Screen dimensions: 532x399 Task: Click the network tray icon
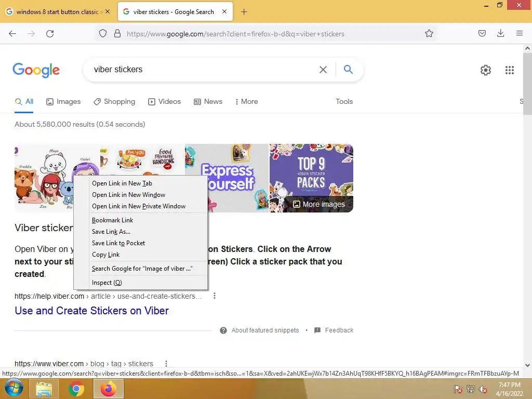point(471,389)
